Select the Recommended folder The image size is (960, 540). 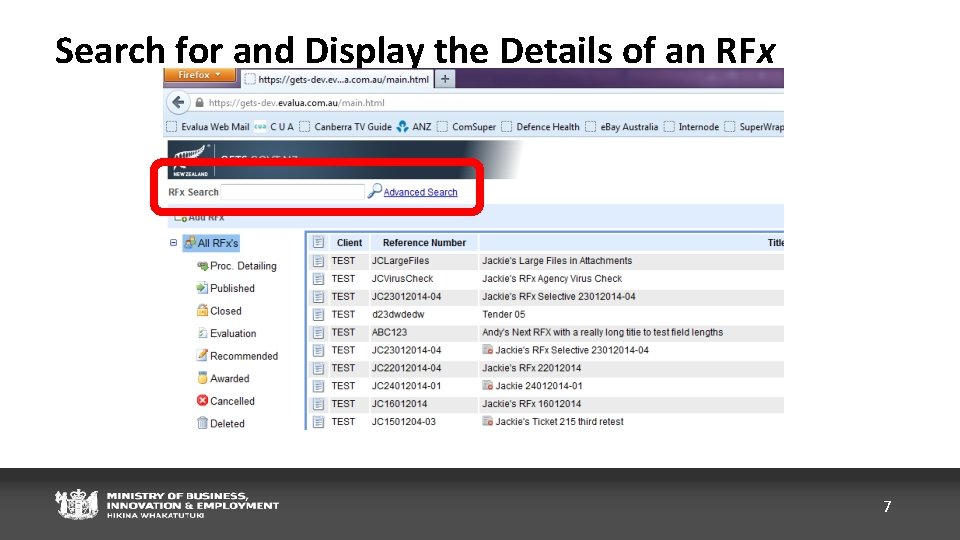(244, 356)
